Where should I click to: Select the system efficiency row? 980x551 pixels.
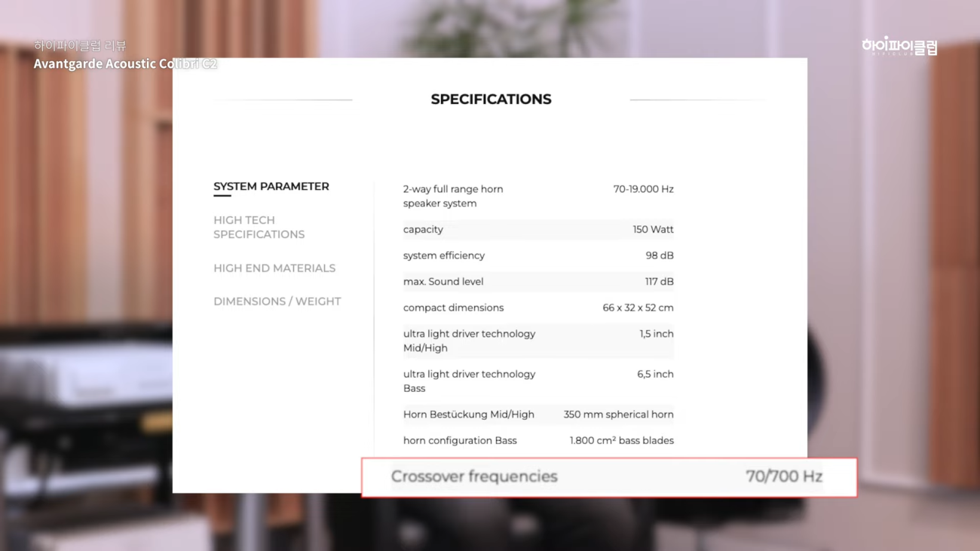(x=537, y=256)
